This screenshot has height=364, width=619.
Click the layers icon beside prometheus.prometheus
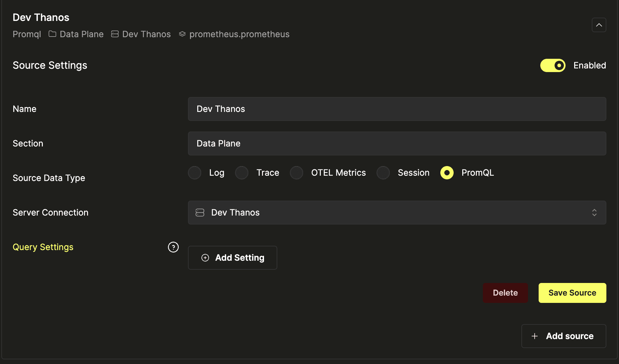[x=182, y=34]
